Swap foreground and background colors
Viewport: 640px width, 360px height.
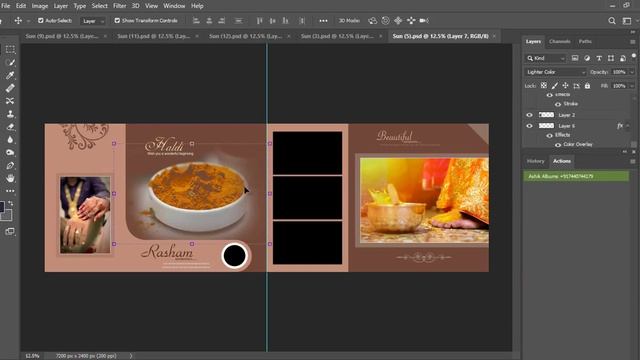(x=11, y=203)
